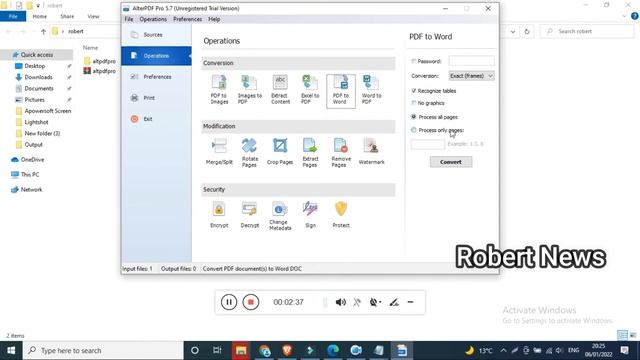Open the Preferences menu in menu bar

click(x=187, y=19)
